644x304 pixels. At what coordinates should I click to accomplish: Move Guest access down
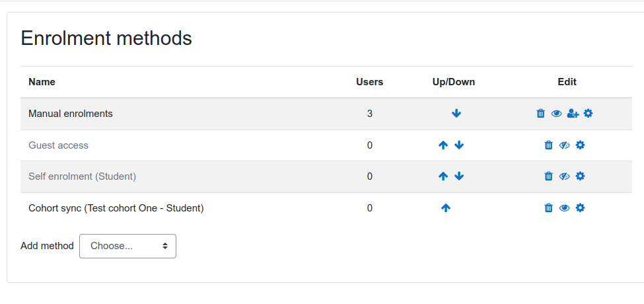459,145
